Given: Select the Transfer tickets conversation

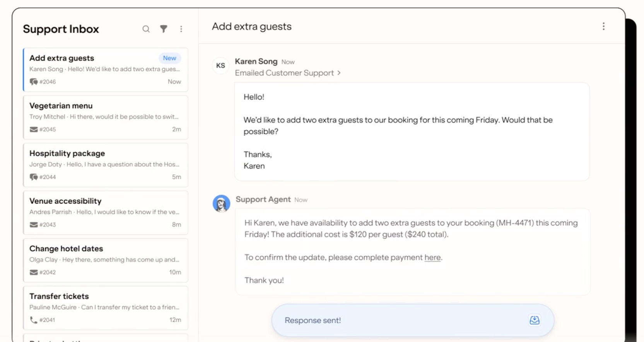Looking at the screenshot, I should (106, 308).
